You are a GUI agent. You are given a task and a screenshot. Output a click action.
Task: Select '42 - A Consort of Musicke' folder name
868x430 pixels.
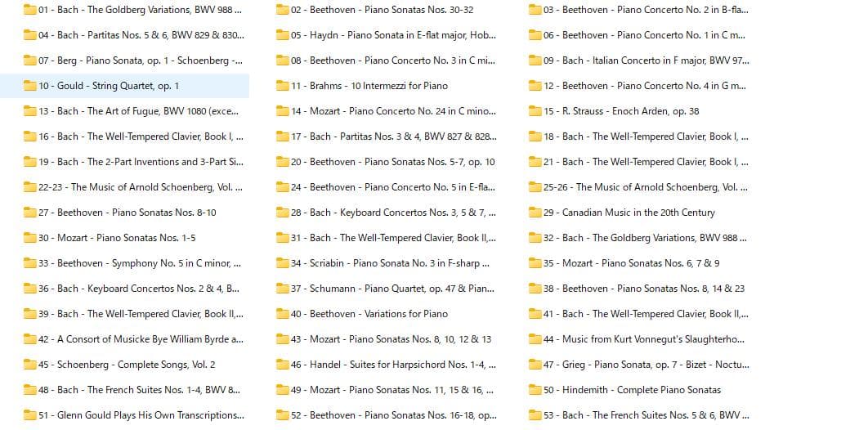[x=141, y=339]
